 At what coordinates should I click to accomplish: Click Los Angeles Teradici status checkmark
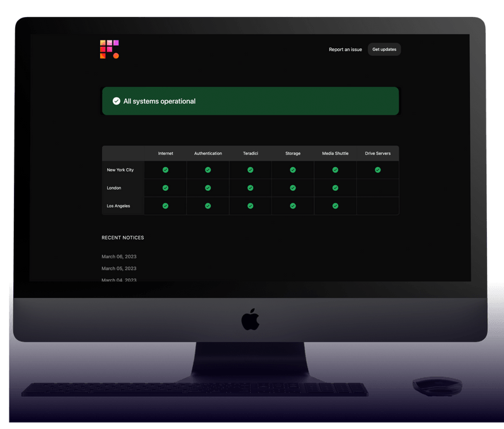coord(250,206)
